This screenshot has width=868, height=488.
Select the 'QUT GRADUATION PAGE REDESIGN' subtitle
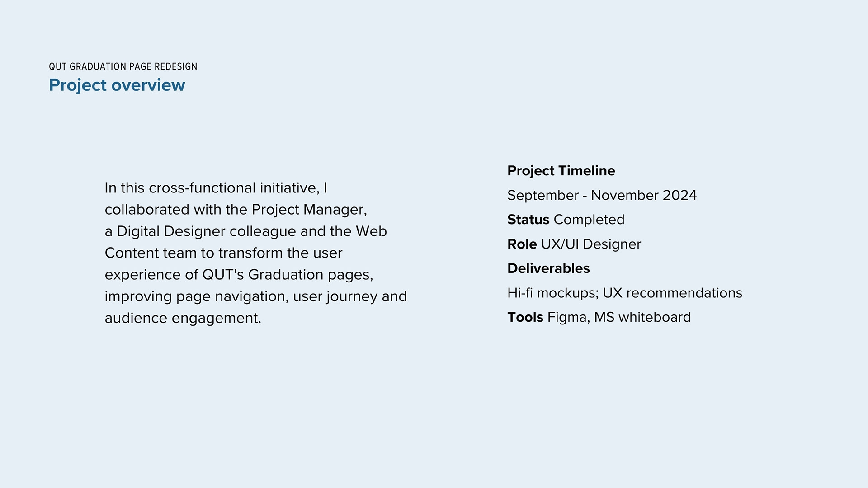[x=123, y=67]
